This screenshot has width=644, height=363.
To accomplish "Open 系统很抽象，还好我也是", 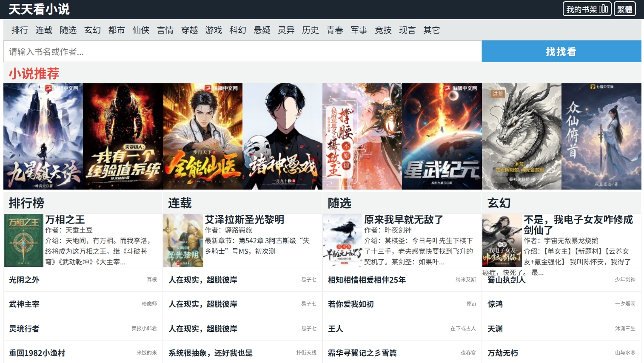I will (211, 353).
